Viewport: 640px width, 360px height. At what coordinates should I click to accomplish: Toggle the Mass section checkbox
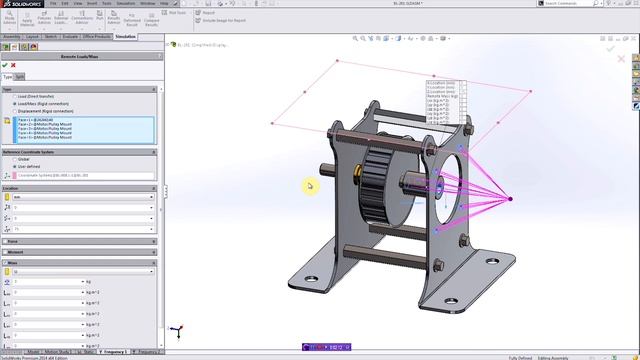5,263
